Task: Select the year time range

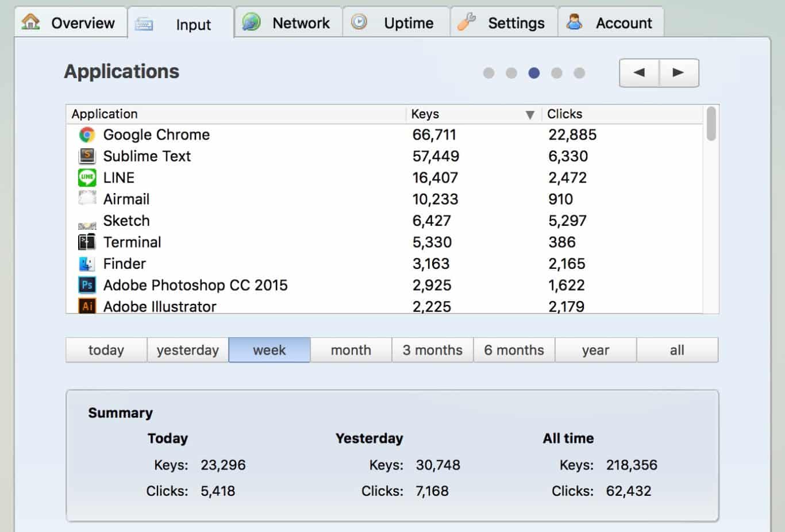Action: (596, 350)
